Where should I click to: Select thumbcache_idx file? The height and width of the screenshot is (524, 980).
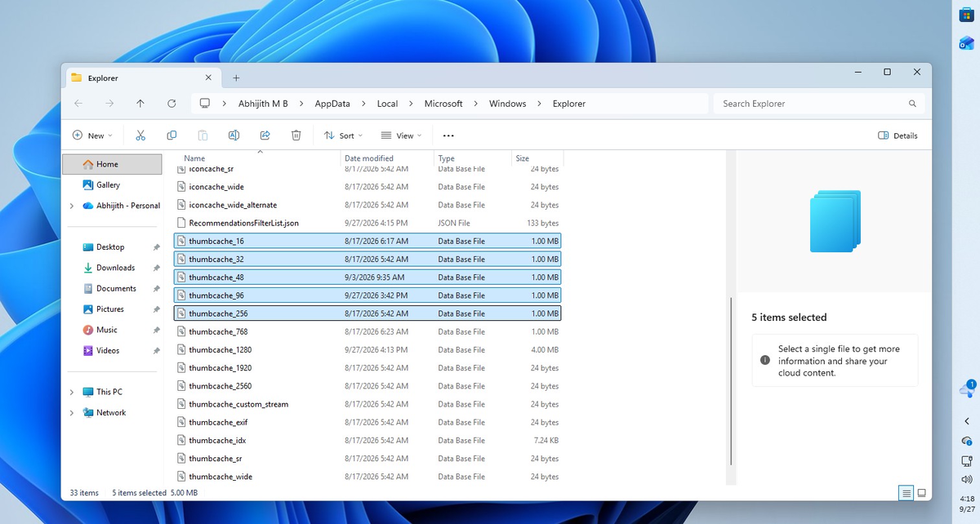pyautogui.click(x=368, y=440)
